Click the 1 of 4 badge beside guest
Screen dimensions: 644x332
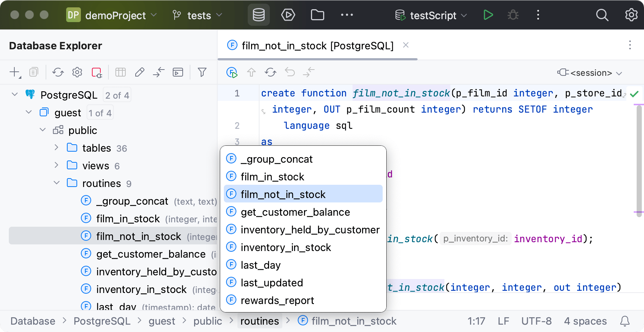pos(100,113)
